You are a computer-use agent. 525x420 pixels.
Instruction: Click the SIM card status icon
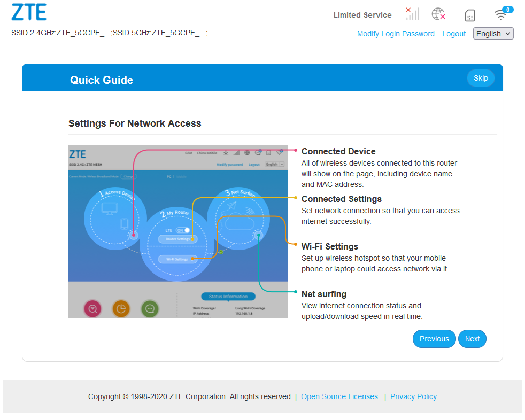coord(470,15)
